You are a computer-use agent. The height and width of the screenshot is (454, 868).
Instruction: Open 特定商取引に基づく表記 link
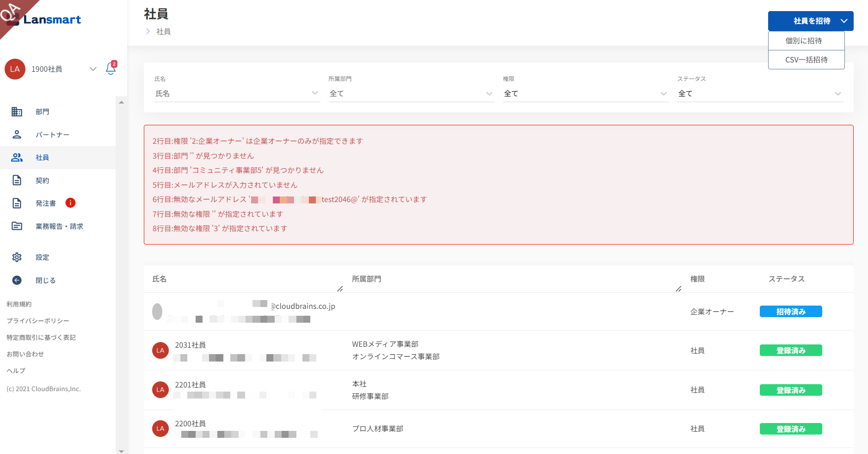(x=41, y=337)
